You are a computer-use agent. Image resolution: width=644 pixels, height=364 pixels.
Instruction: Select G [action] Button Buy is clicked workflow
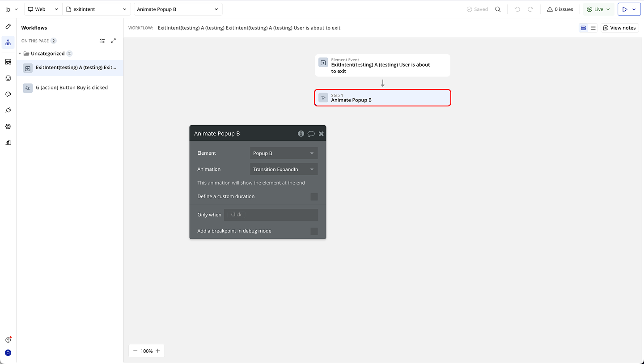coord(72,88)
